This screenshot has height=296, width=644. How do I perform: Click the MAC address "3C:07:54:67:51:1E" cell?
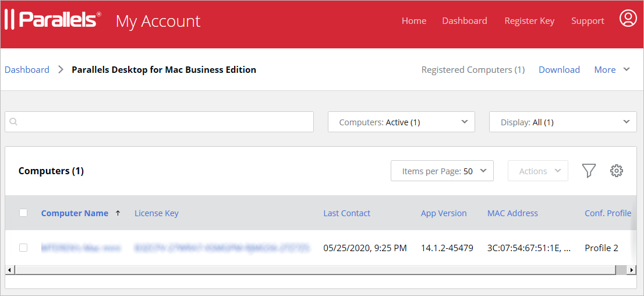(x=529, y=248)
